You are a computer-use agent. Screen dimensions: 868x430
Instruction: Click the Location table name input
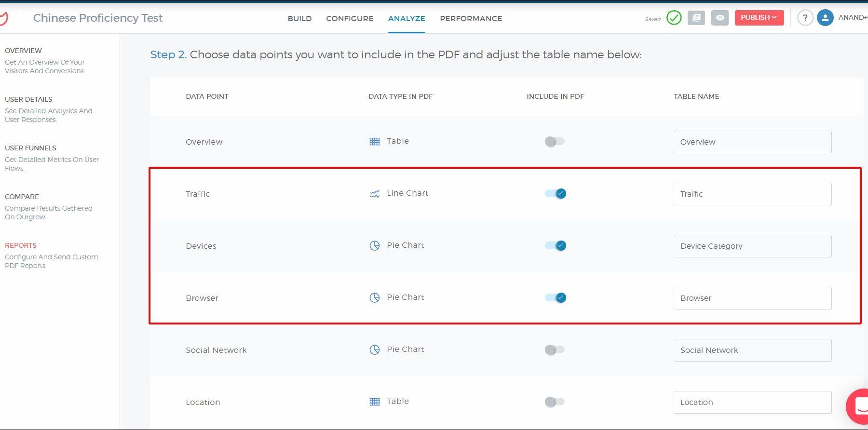tap(752, 402)
